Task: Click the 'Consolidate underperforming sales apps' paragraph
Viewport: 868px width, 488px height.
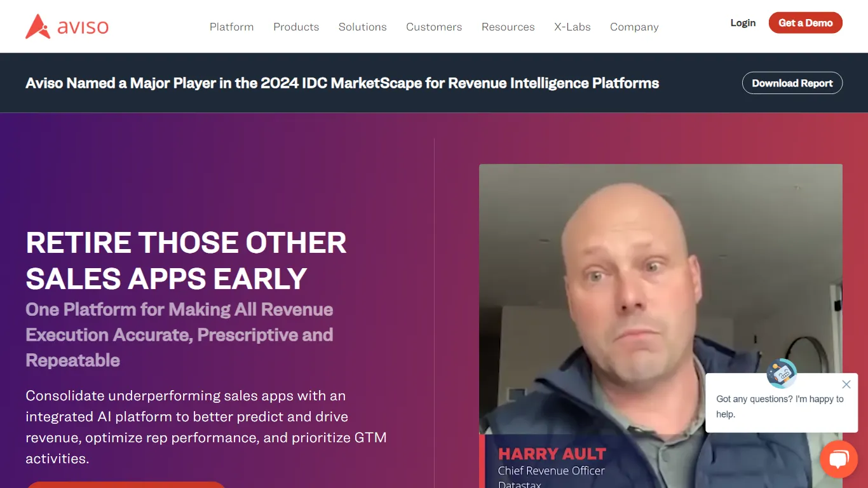Action: pyautogui.click(x=206, y=427)
